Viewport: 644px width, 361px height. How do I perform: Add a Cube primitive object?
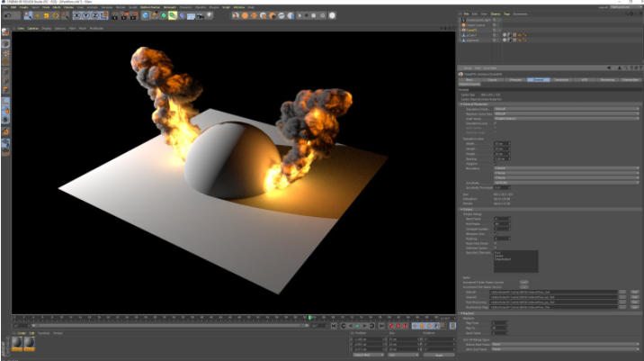click(x=146, y=15)
